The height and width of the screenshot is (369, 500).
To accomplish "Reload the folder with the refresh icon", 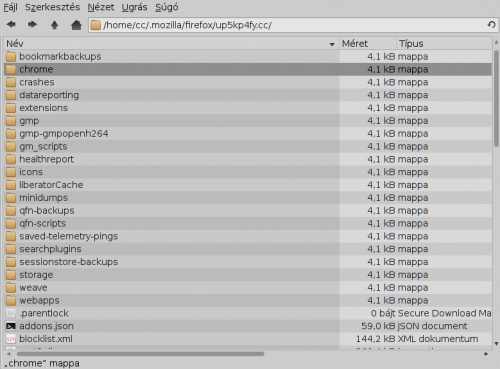I will (x=491, y=25).
